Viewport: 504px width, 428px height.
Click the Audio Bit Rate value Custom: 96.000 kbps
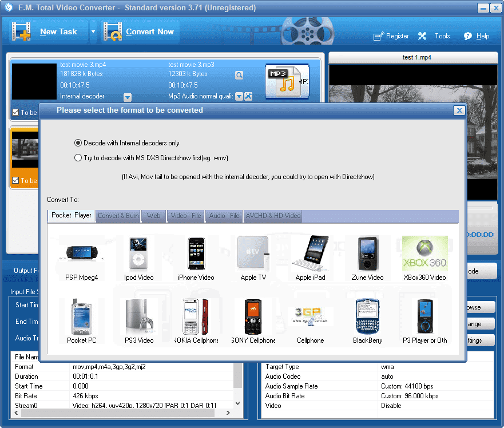[x=410, y=396]
